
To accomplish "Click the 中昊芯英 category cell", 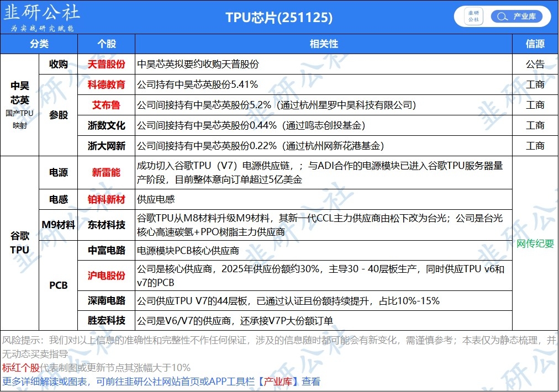I will (x=19, y=105).
